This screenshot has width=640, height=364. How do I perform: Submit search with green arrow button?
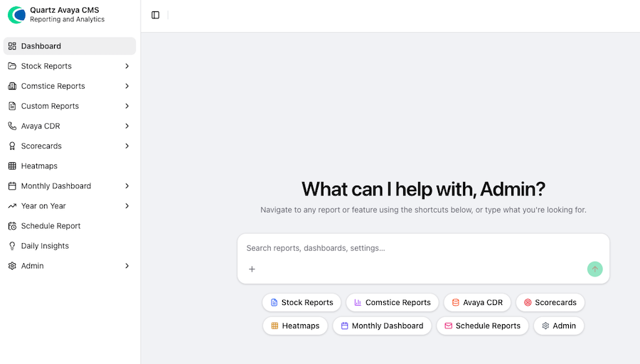(x=594, y=269)
